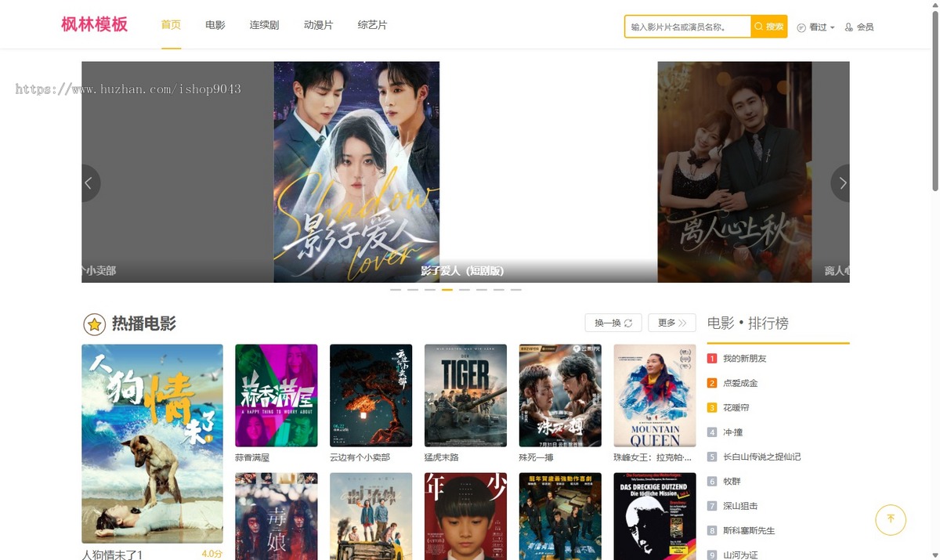Click the 蒜香满屋 title text
940x560 pixels.
coord(252,457)
